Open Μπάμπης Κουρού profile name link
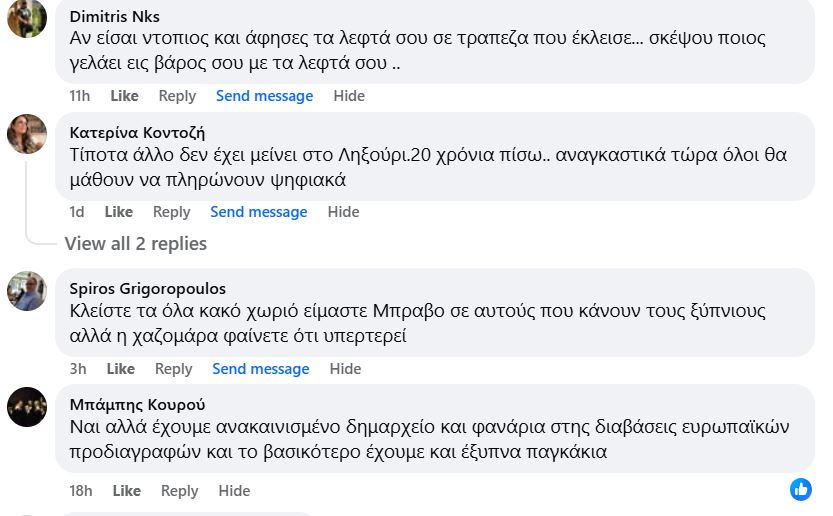 point(137,405)
